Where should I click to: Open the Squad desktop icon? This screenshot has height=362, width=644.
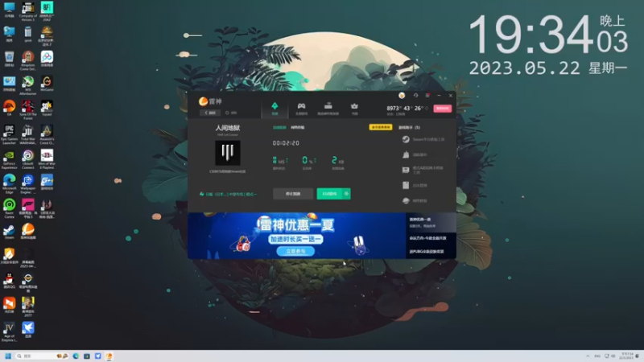47,109
